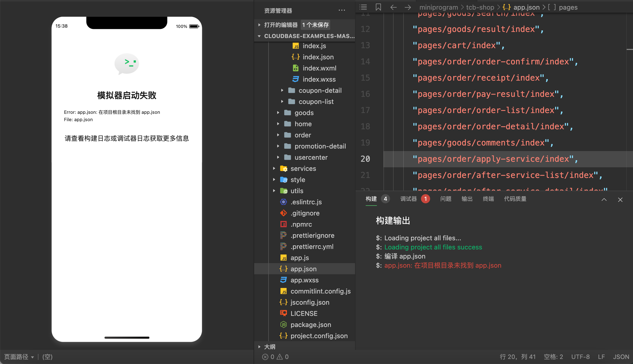The width and height of the screenshot is (633, 364).
Task: Click the .prettierignore file icon
Action: tap(283, 235)
